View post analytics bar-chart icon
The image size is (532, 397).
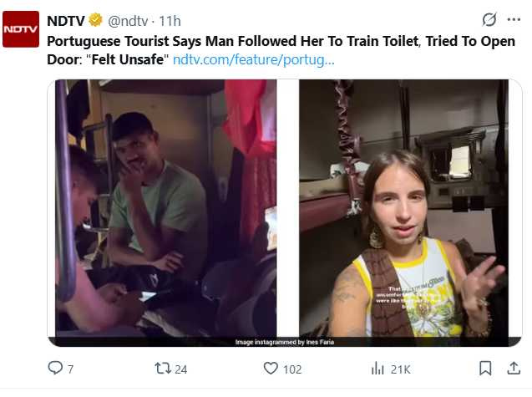[x=377, y=368]
